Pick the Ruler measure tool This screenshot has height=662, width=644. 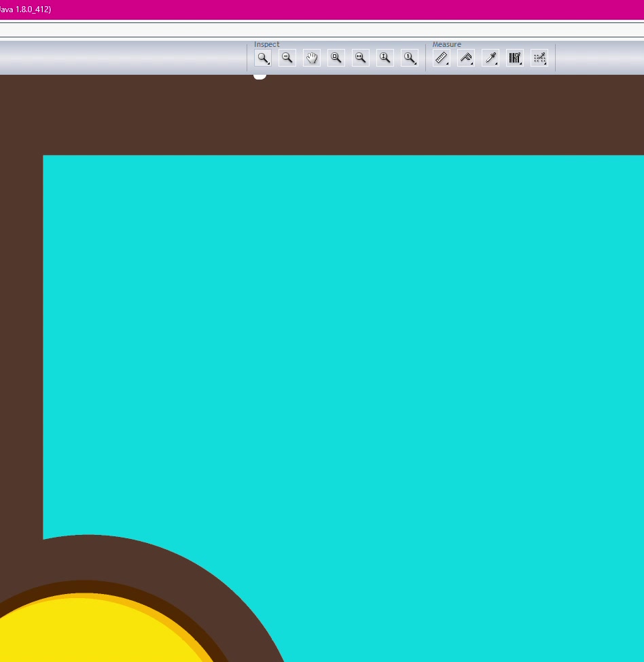pos(441,58)
